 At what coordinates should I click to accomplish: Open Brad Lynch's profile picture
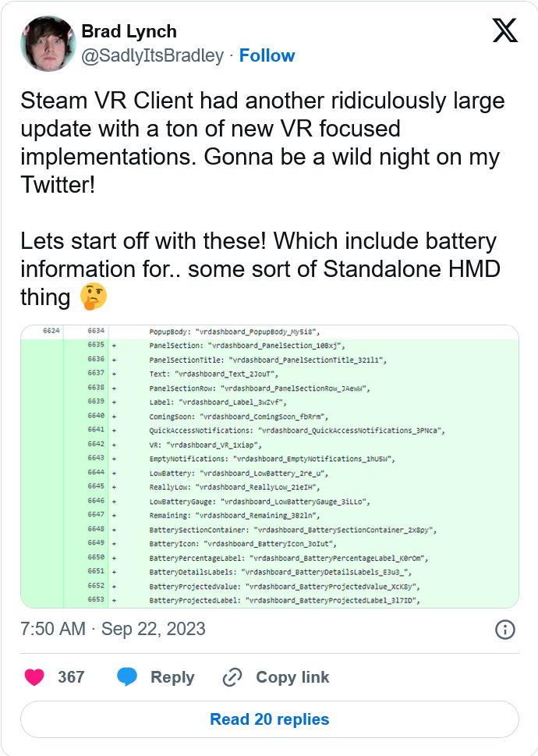[x=48, y=44]
